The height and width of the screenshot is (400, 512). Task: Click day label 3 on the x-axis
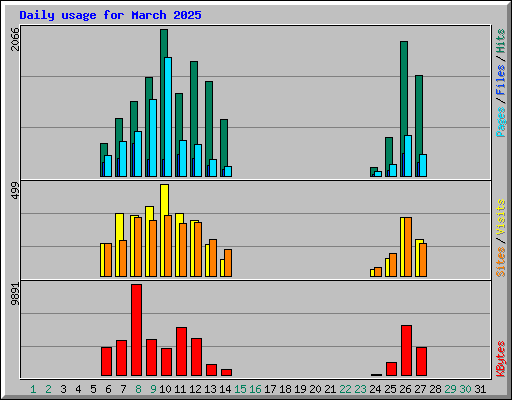[x=63, y=389]
